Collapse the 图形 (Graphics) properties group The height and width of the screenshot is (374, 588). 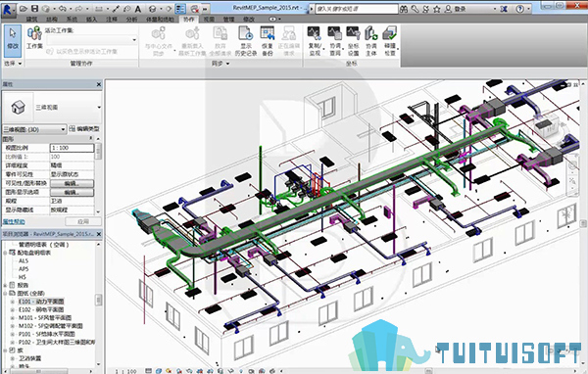(90, 139)
